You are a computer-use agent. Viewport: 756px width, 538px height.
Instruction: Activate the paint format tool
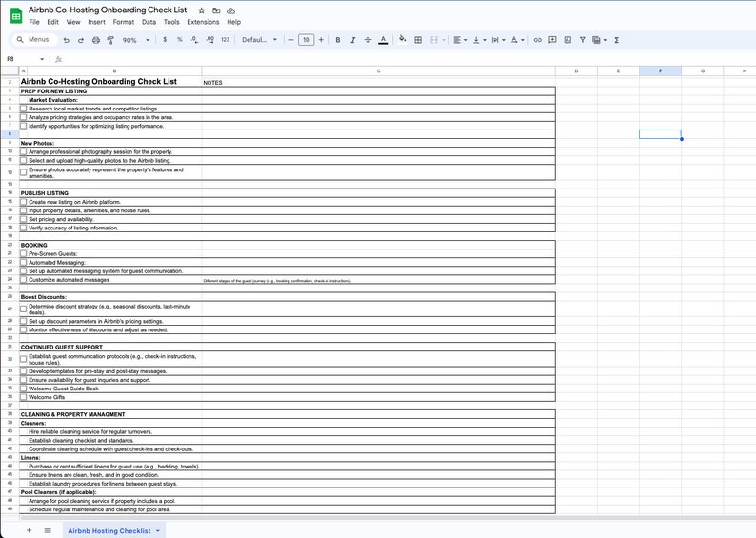pos(110,40)
